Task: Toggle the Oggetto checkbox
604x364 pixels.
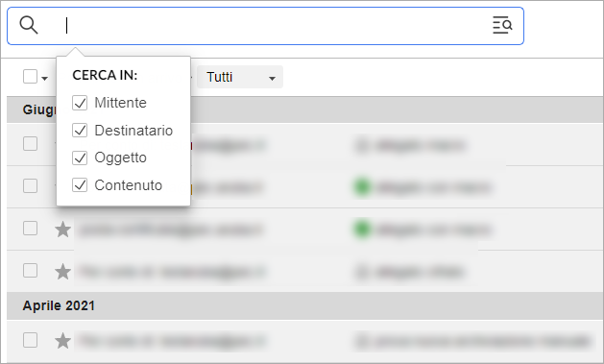Action: 80,158
